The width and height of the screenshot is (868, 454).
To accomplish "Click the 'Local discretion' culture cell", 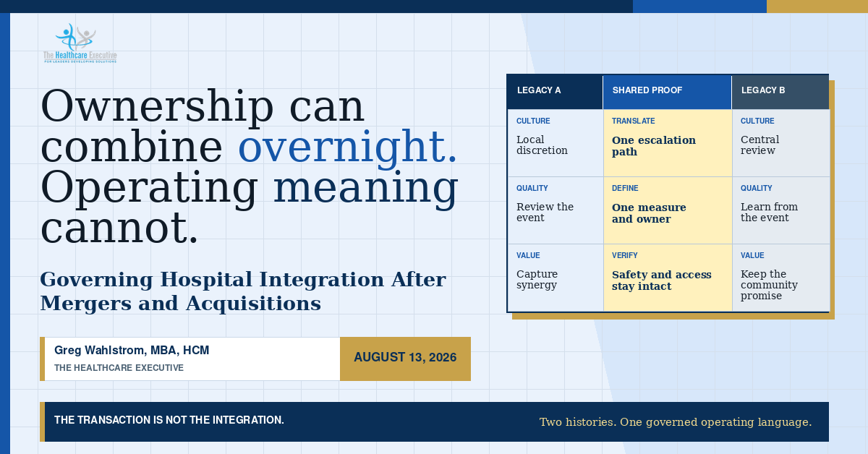I will click(x=556, y=142).
